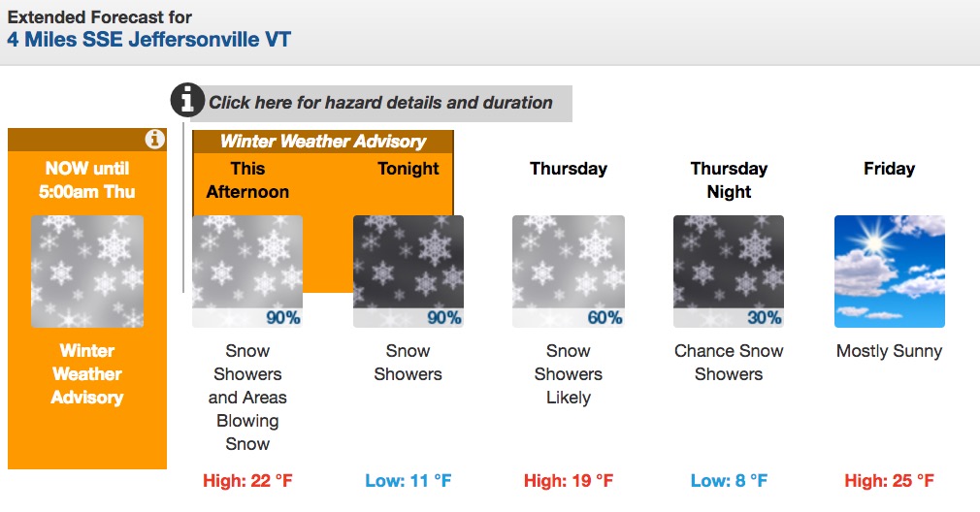Open hazard details and duration link

click(380, 103)
